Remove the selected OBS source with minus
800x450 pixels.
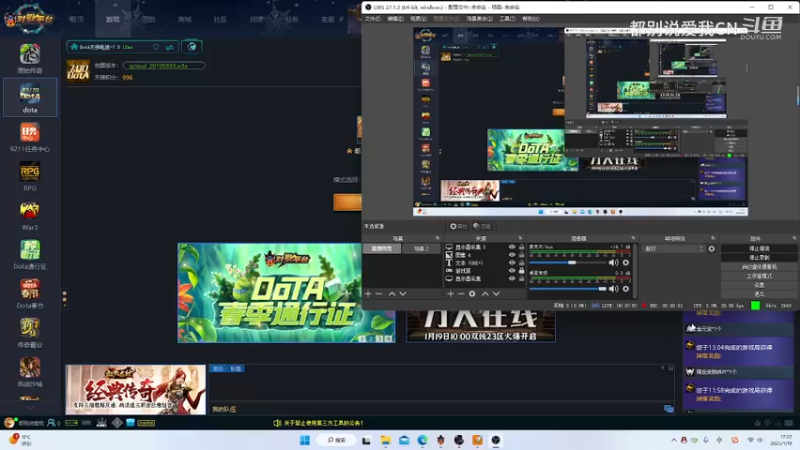461,294
